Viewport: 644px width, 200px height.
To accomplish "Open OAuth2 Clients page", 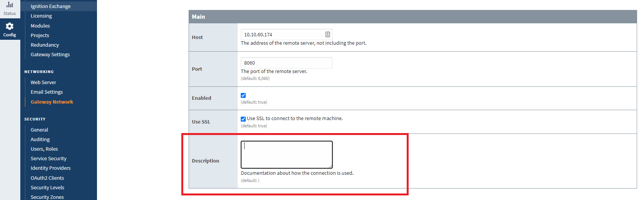I will pos(48,178).
